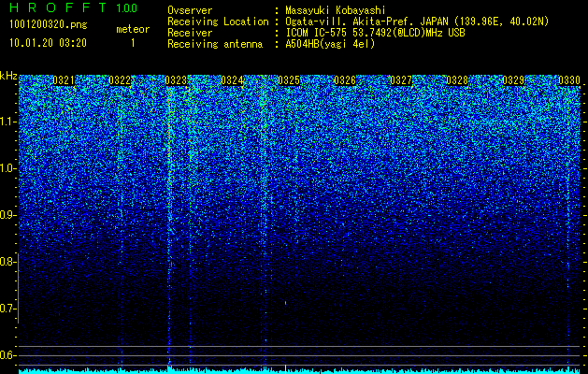Click the 1.1 kHz axis label
Image resolution: width=588 pixels, height=374 pixels.
pos(8,122)
